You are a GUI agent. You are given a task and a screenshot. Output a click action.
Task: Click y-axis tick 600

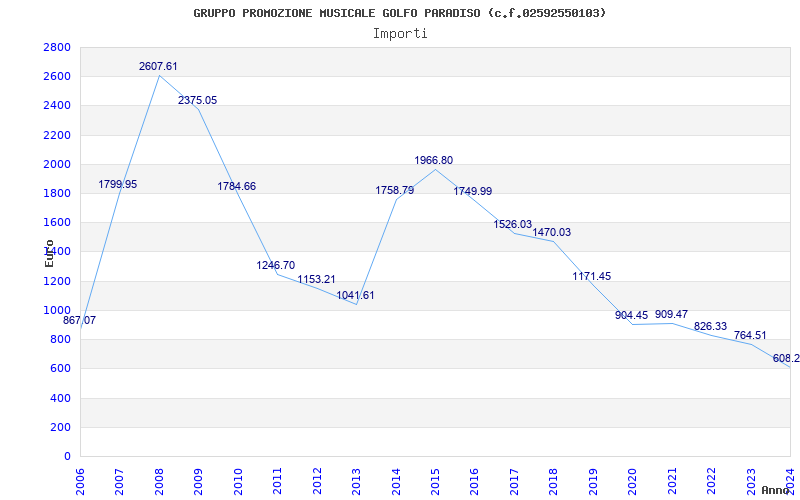(x=61, y=368)
